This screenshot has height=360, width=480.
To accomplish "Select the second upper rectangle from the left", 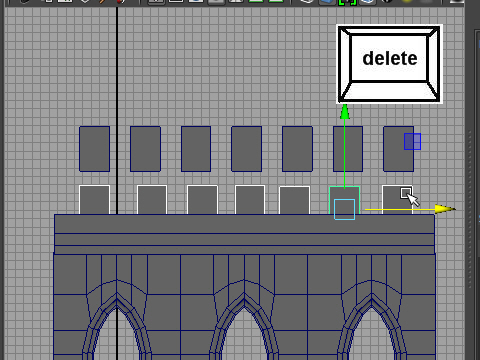I will tap(145, 149).
